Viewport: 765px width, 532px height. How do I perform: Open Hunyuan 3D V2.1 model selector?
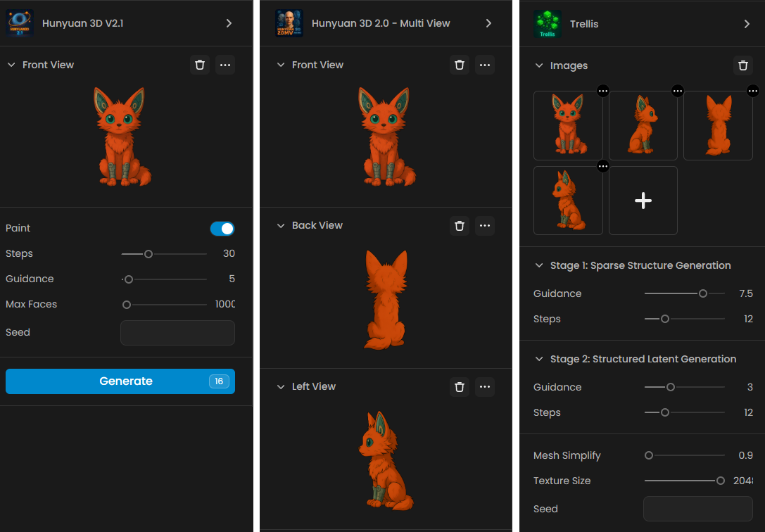click(229, 23)
